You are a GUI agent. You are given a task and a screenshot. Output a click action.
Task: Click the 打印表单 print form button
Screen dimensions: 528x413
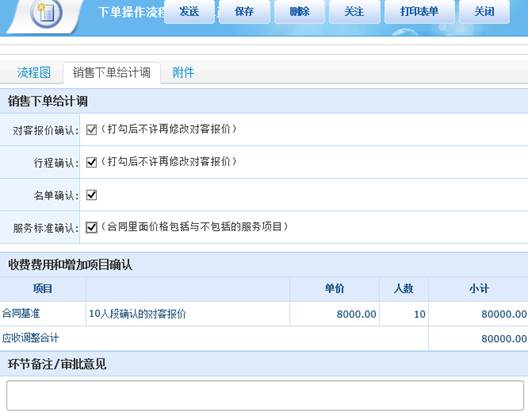[x=419, y=12]
